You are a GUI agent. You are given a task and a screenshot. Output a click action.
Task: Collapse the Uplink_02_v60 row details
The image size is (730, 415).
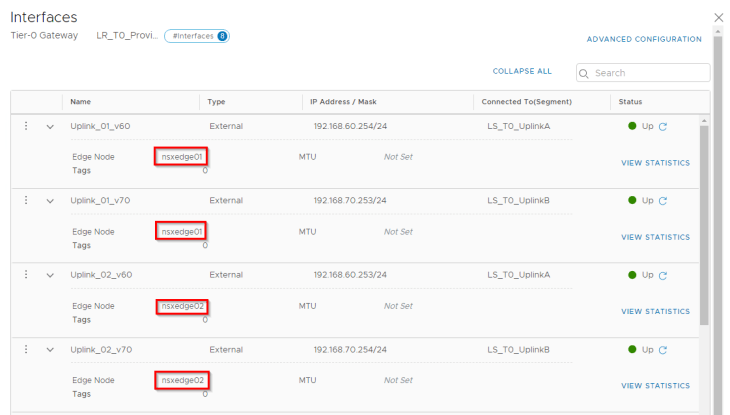(x=50, y=276)
